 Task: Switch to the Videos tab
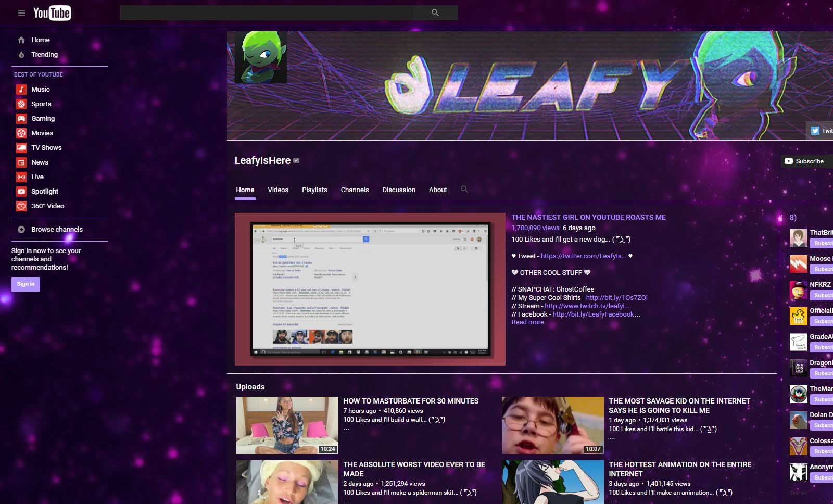point(278,190)
